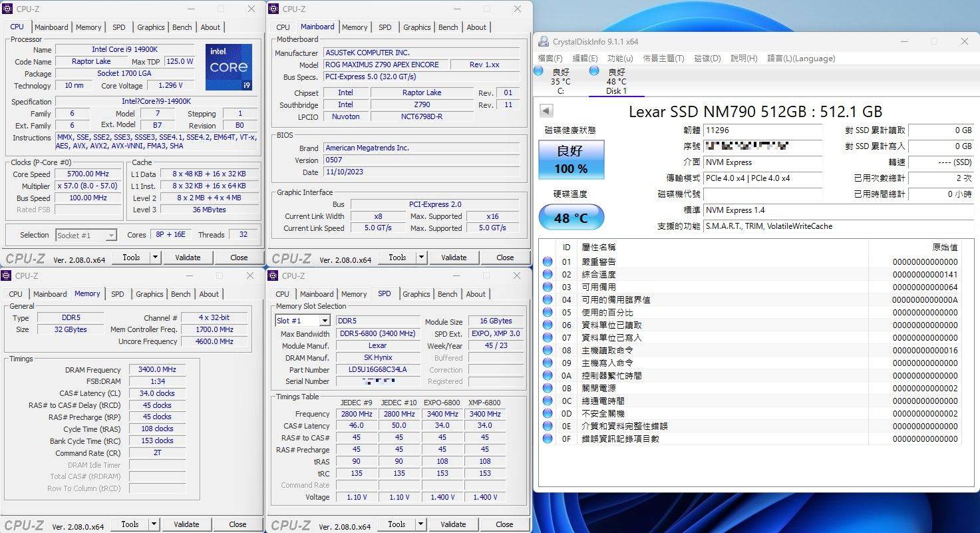
Task: Switch to About tab in SPD window
Action: (476, 294)
